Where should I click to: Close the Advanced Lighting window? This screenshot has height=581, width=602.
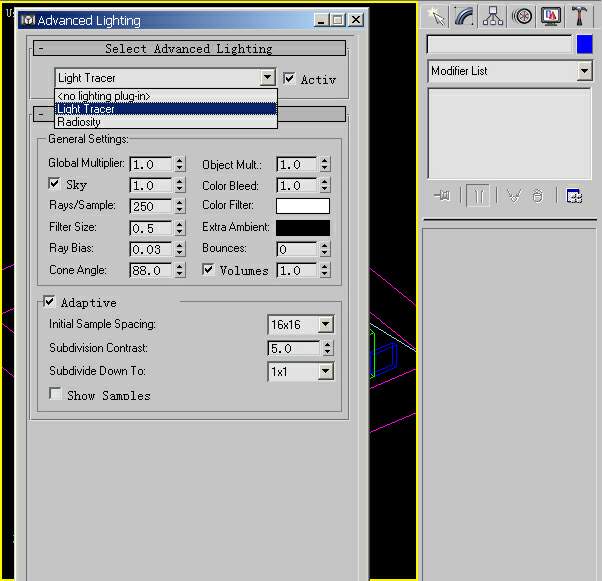[356, 20]
